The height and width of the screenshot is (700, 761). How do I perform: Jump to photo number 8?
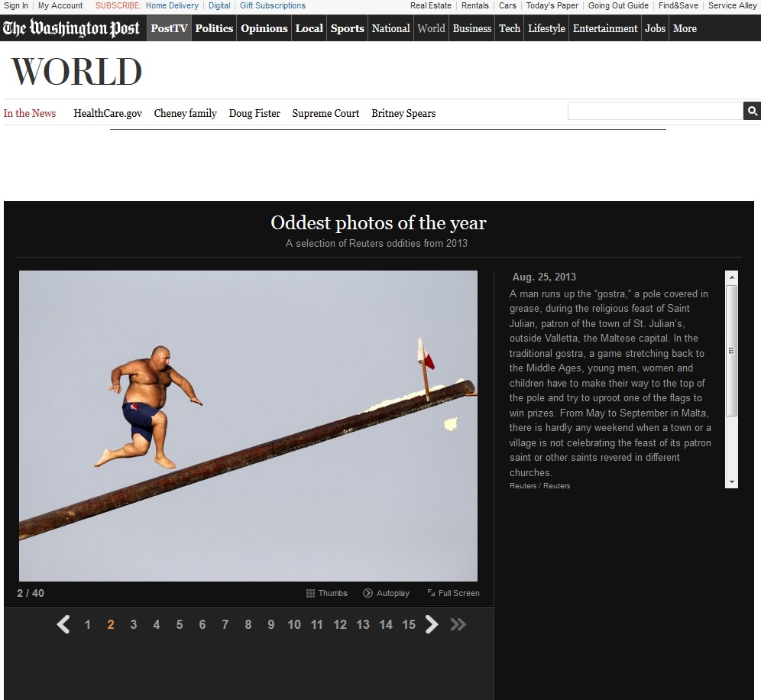pyautogui.click(x=248, y=624)
